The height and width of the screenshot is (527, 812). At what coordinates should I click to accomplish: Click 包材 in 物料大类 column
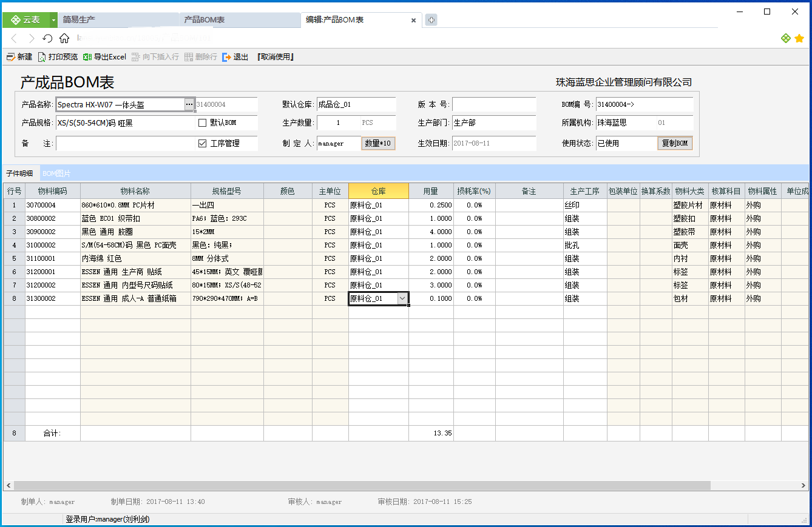pos(690,298)
